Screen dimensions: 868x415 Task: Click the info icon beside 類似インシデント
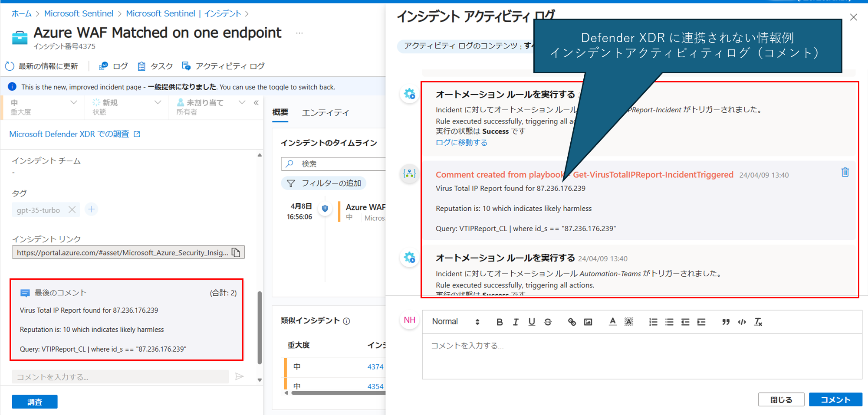click(346, 321)
